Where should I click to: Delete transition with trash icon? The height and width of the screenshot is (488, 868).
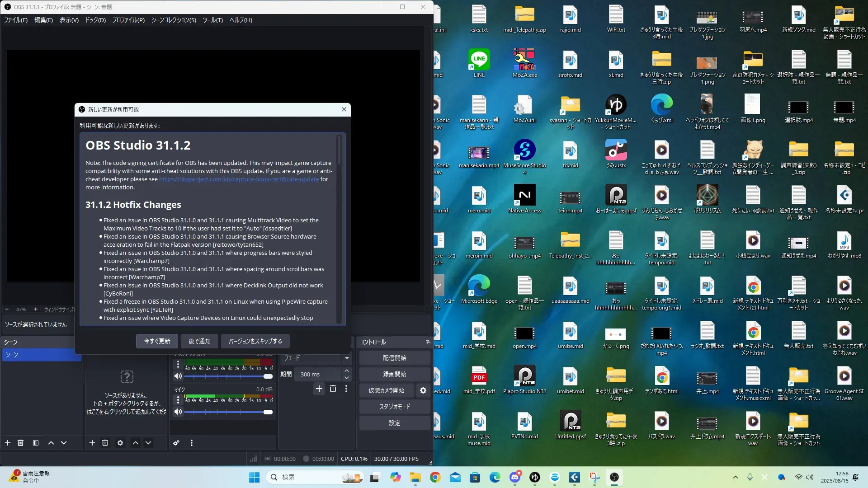[333, 389]
